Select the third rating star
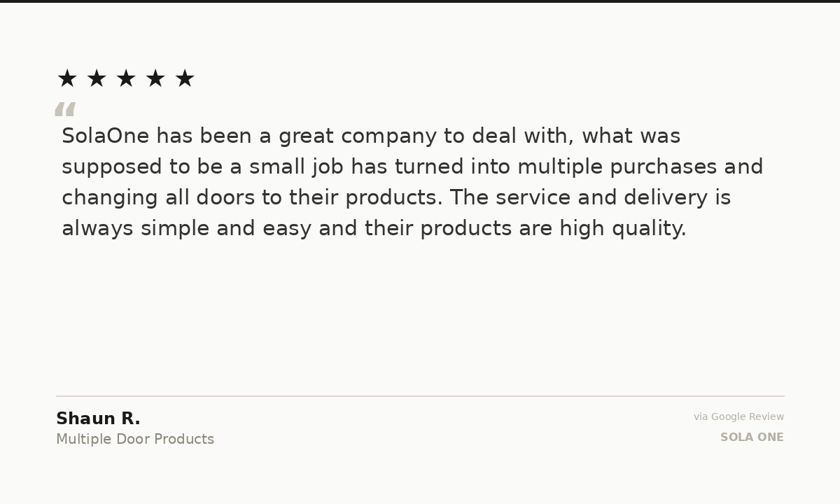Screen dimensions: 840x504 pos(126,78)
